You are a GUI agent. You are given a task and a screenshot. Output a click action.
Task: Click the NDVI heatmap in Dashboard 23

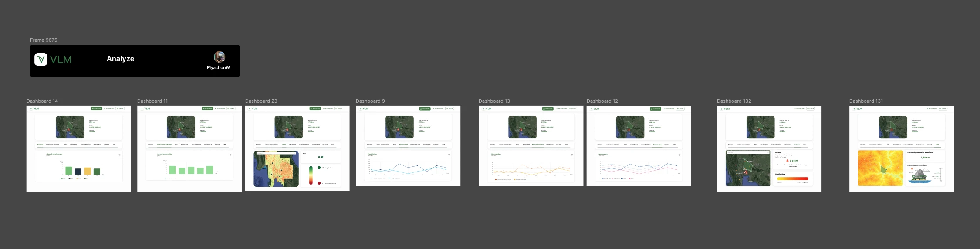click(276, 169)
